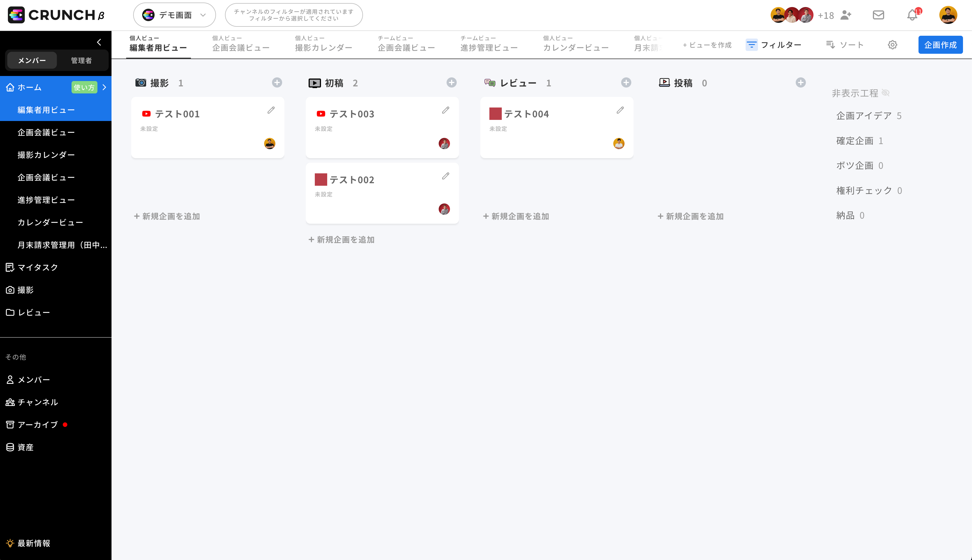Click the pencil edit icon on テスト001 card
Image resolution: width=972 pixels, height=560 pixels.
pyautogui.click(x=271, y=110)
